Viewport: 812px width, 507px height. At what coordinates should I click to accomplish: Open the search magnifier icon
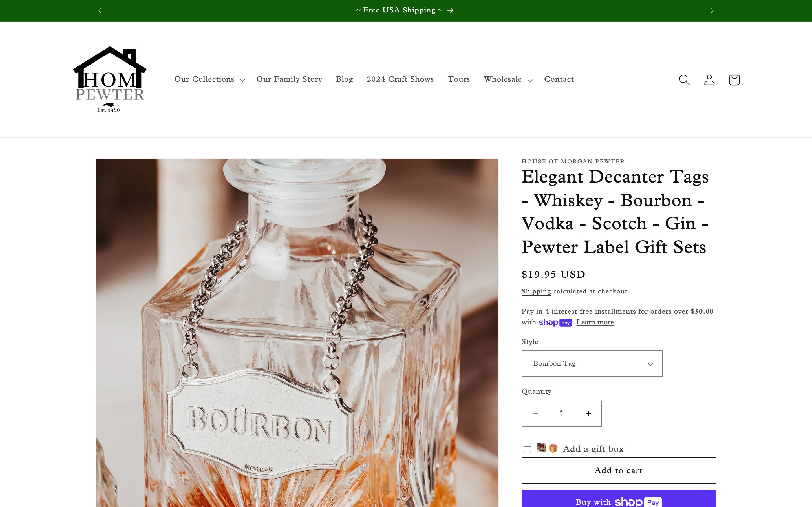[x=684, y=80]
